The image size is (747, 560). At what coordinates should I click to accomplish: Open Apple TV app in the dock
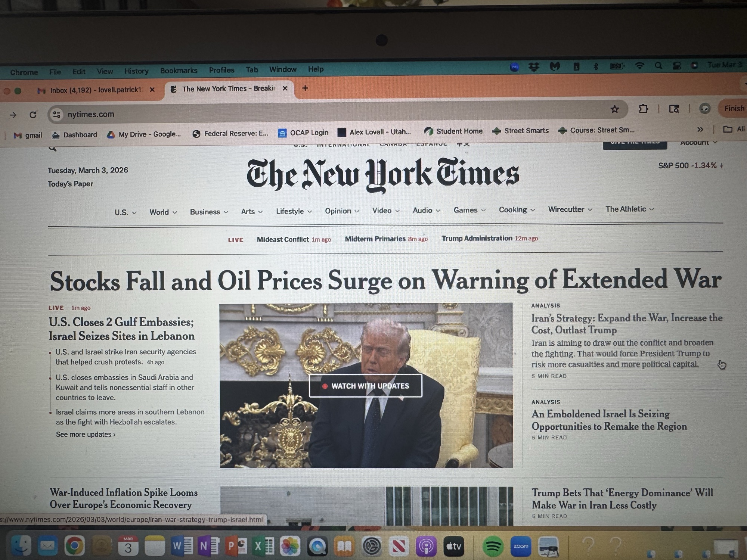tap(454, 547)
